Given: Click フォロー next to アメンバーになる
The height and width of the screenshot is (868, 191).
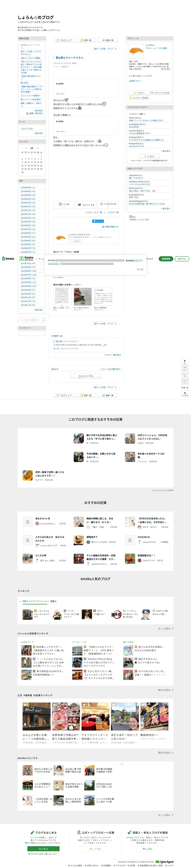Looking at the screenshot, I should point(139,93).
